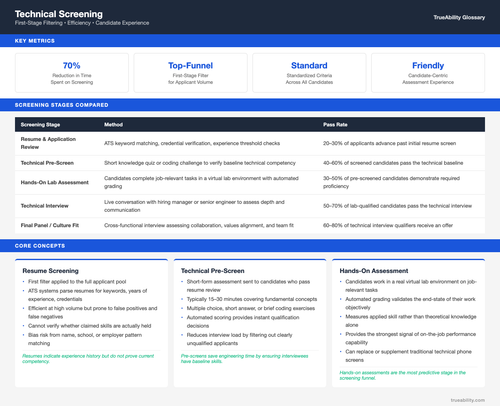
Task: Select the 'KEY METRICS' section heading
Action: tap(35, 41)
